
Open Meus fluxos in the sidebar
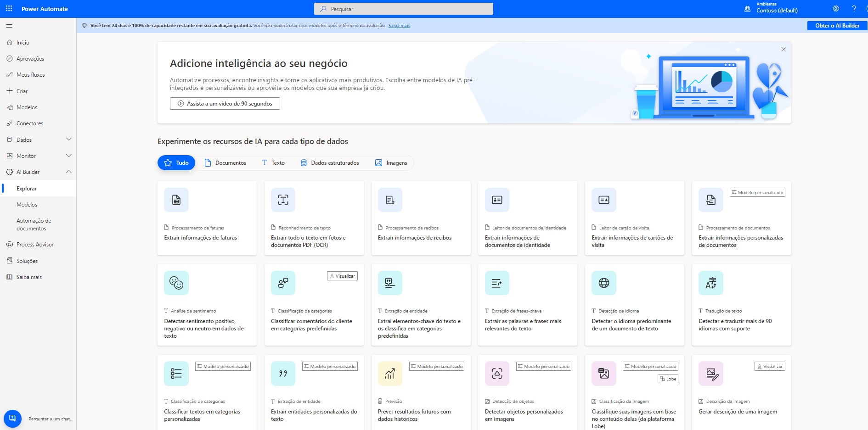(38, 75)
